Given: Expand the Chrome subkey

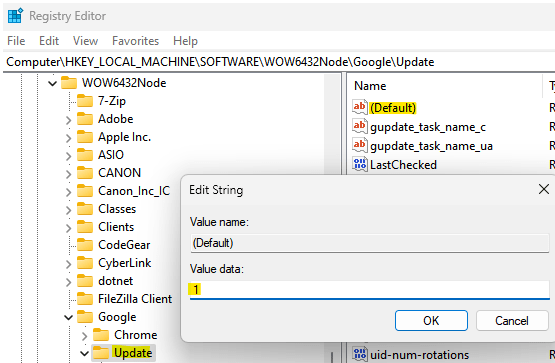Looking at the screenshot, I should (x=84, y=336).
